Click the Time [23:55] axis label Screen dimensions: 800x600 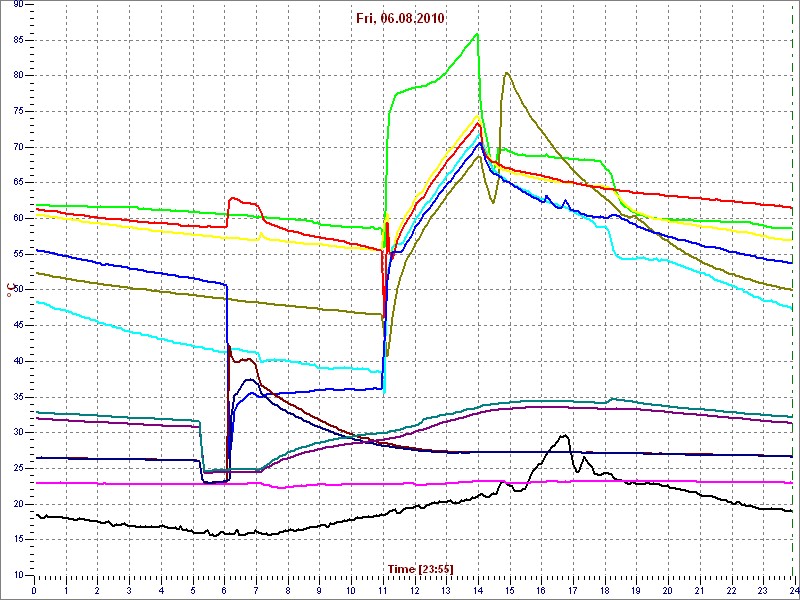click(x=420, y=569)
